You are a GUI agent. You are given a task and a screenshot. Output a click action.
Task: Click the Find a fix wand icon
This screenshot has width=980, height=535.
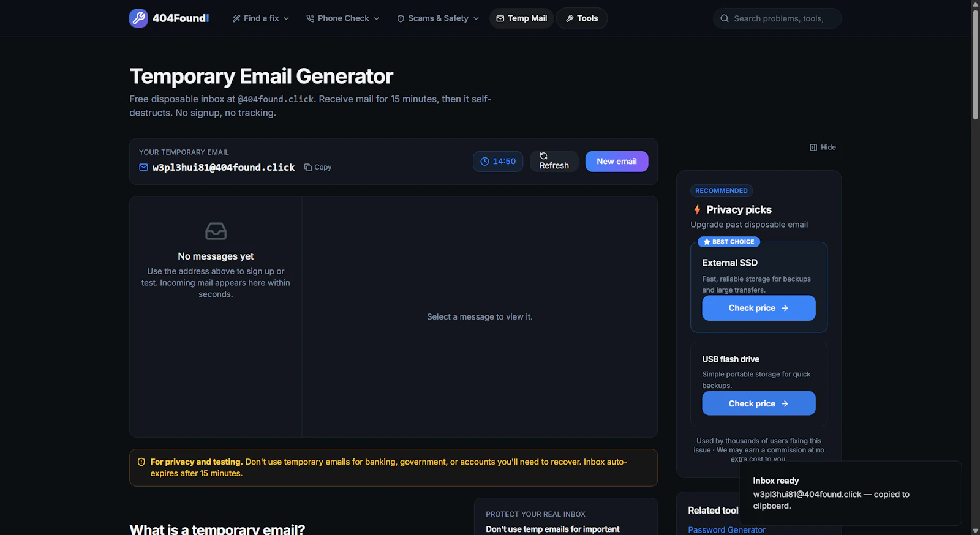point(236,18)
